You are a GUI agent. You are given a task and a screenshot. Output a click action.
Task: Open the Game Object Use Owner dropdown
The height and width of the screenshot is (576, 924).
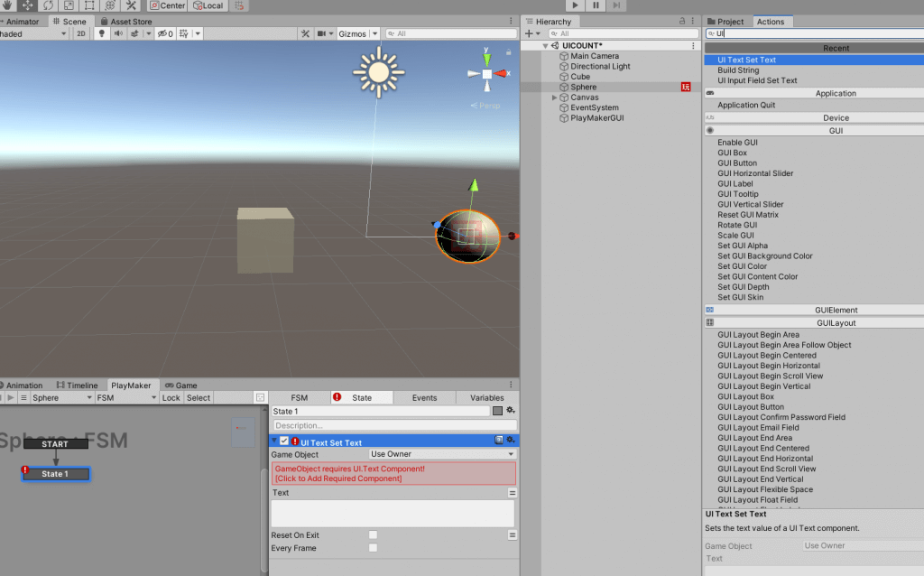pos(442,453)
